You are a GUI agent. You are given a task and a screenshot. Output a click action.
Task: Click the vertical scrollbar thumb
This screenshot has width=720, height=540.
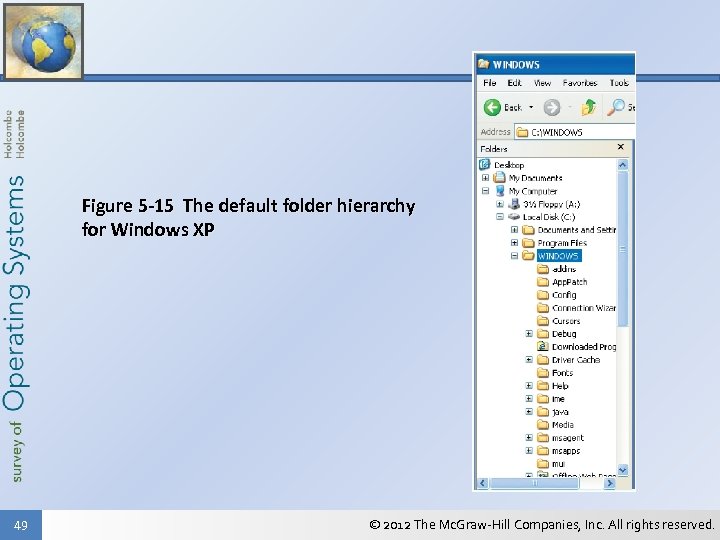[623, 248]
